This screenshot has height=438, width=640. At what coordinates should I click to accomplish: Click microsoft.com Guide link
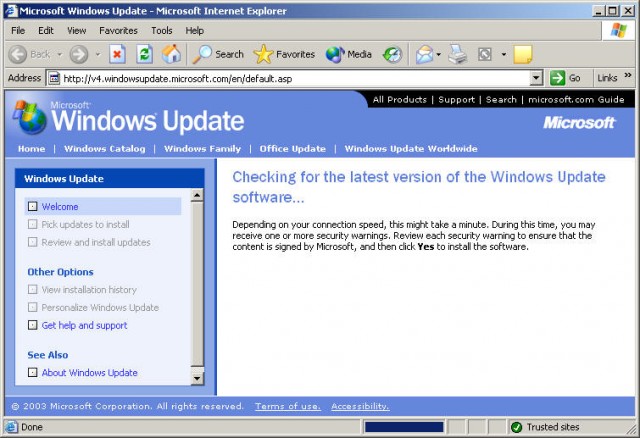click(576, 100)
